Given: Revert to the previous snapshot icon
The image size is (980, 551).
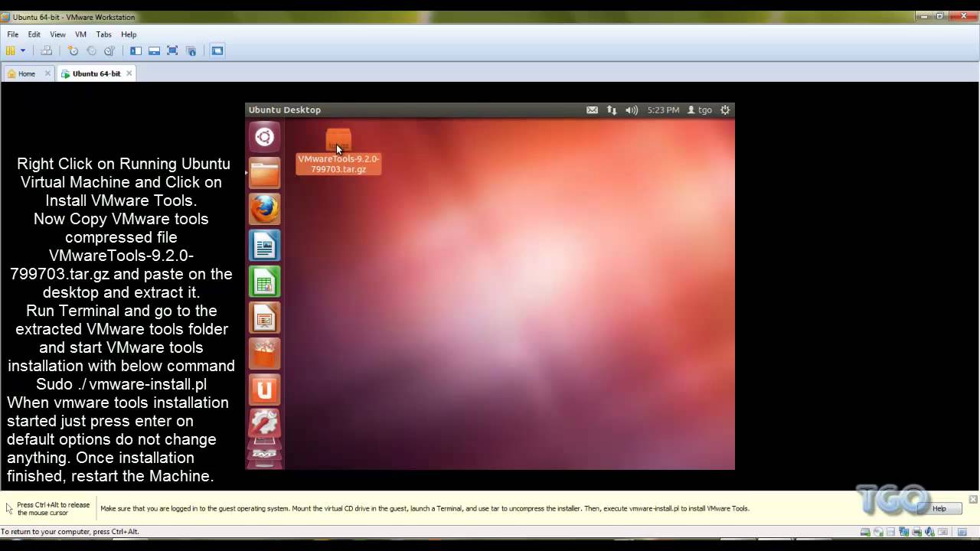Looking at the screenshot, I should (x=92, y=51).
